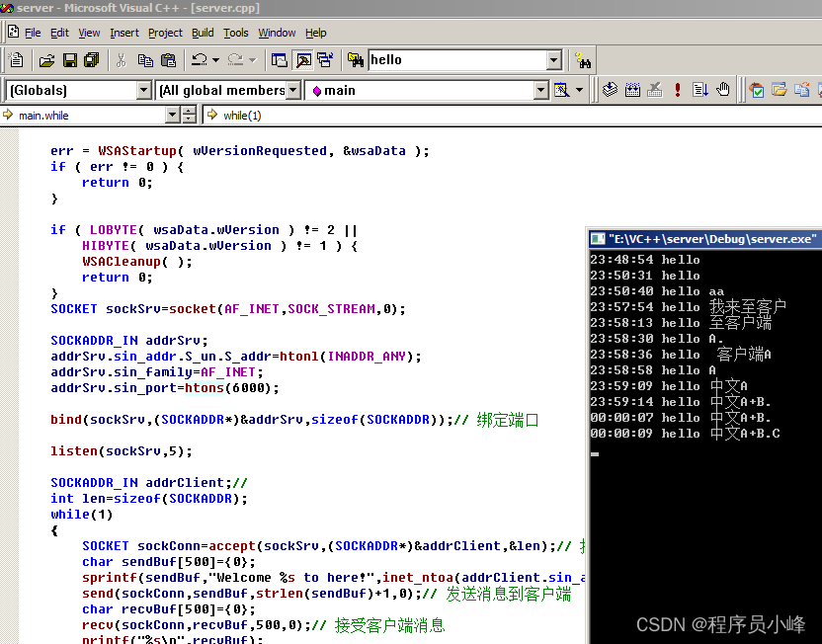Click the Save All icon
Viewport: 822px width, 644px height.
pos(92,59)
